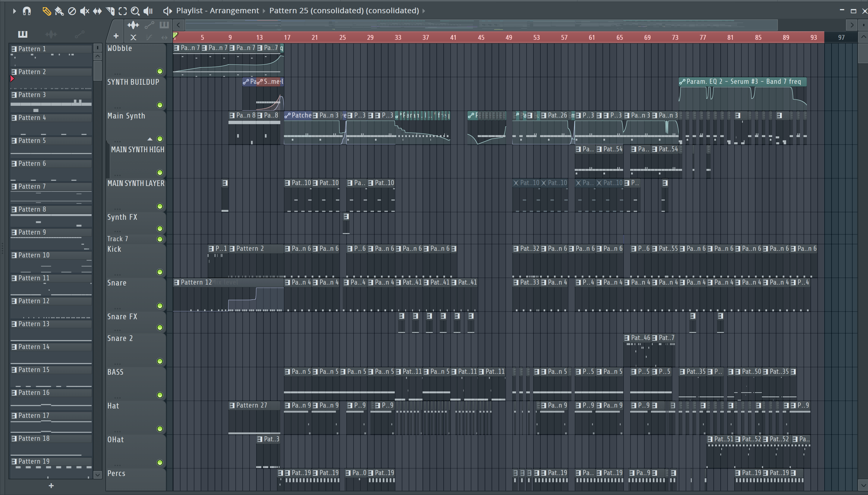The width and height of the screenshot is (868, 495).
Task: Select the Select marquee tool
Action: [123, 11]
